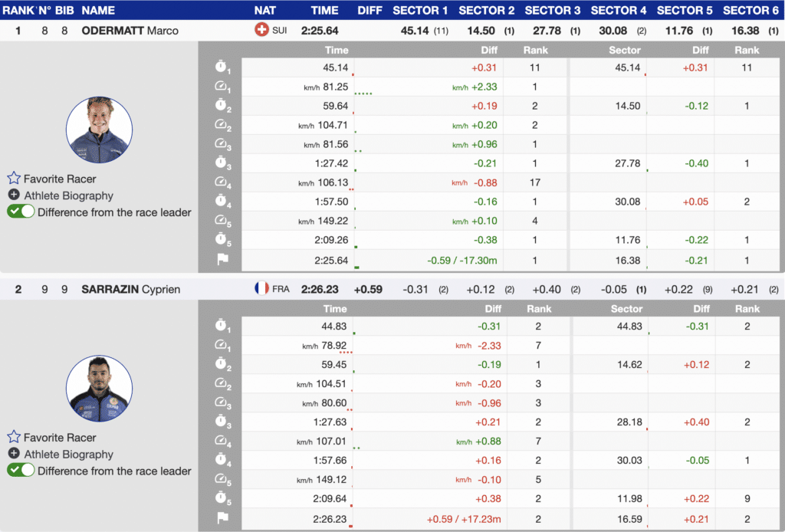
Task: Click plus icon for Odermatt's Athlete Biography
Action: [14, 195]
